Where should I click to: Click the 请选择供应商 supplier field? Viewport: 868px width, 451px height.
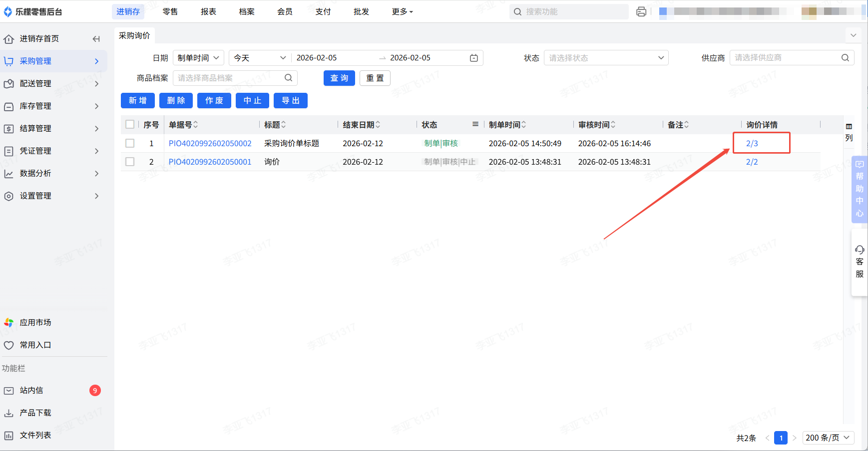792,58
